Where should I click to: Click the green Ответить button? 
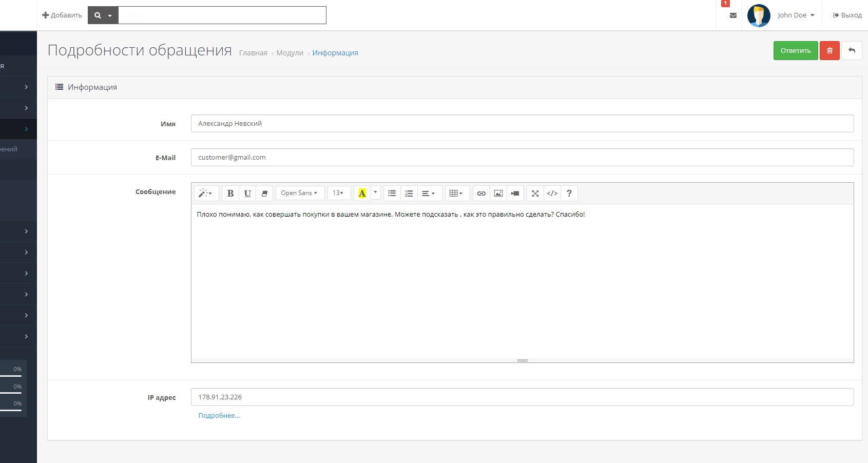[x=795, y=51]
